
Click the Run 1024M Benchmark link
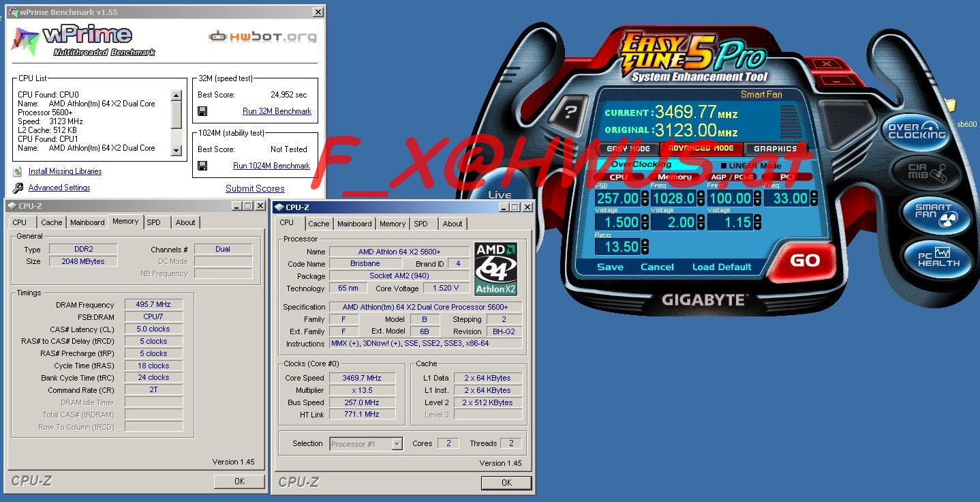(271, 166)
